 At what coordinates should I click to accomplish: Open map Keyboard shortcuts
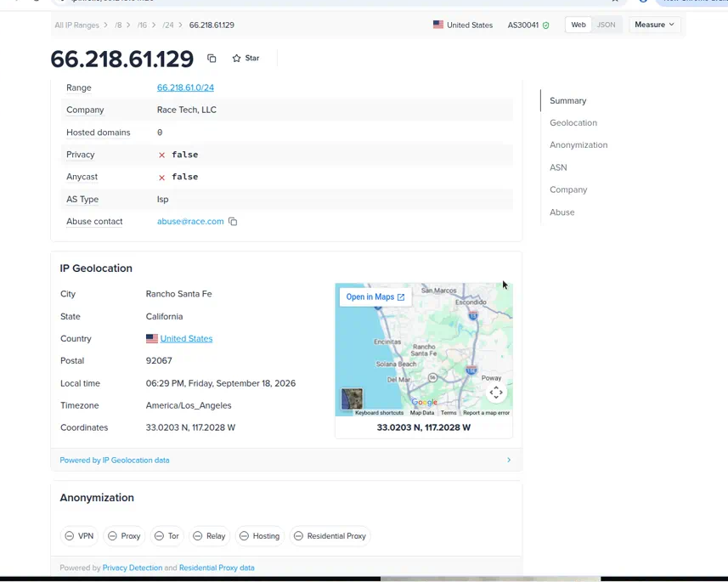[380, 412]
